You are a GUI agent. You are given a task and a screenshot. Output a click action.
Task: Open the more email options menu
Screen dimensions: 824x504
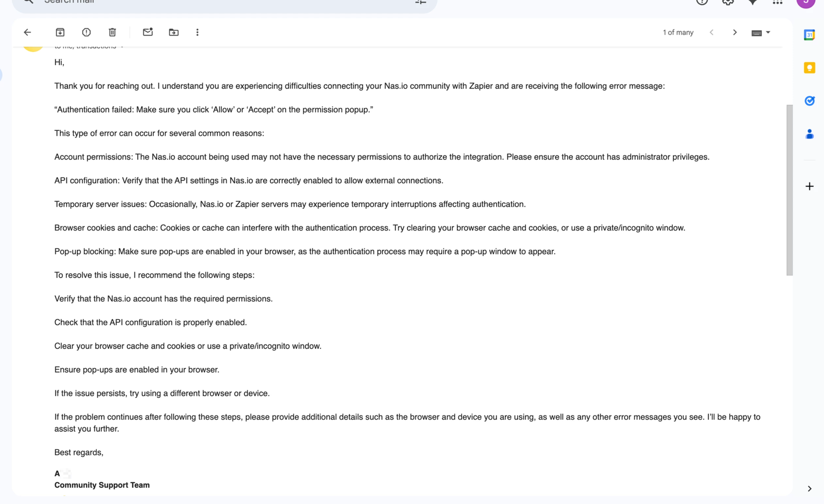197,32
